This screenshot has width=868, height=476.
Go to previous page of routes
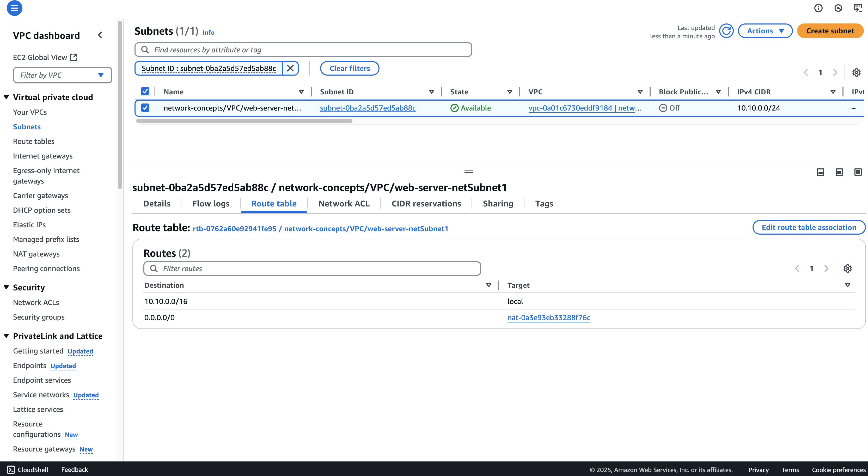click(x=797, y=268)
